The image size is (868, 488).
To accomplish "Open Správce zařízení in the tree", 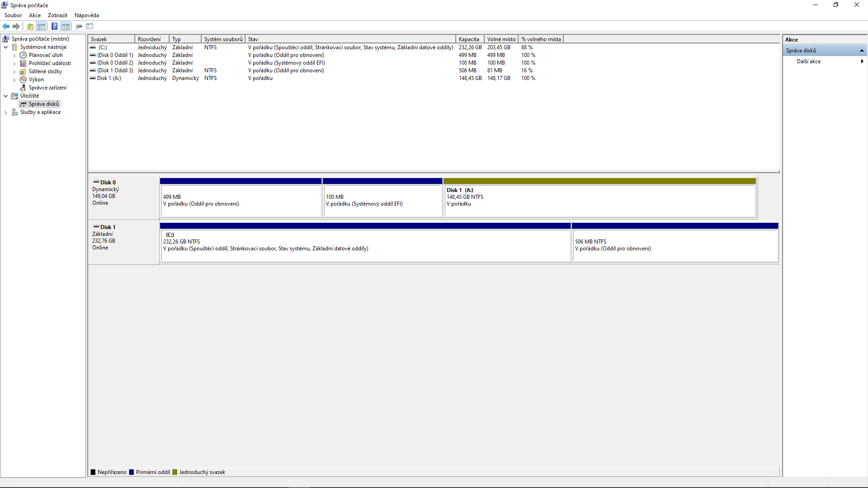I will (47, 88).
